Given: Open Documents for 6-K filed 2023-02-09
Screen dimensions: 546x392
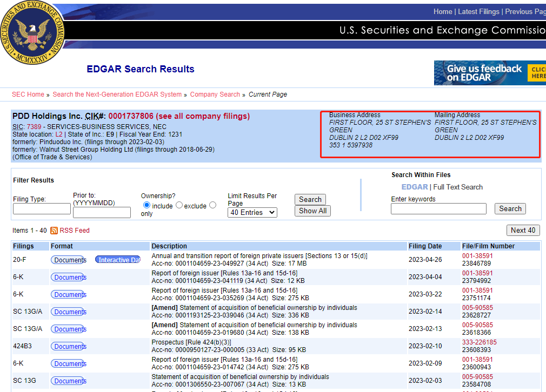Looking at the screenshot, I should click(69, 364).
